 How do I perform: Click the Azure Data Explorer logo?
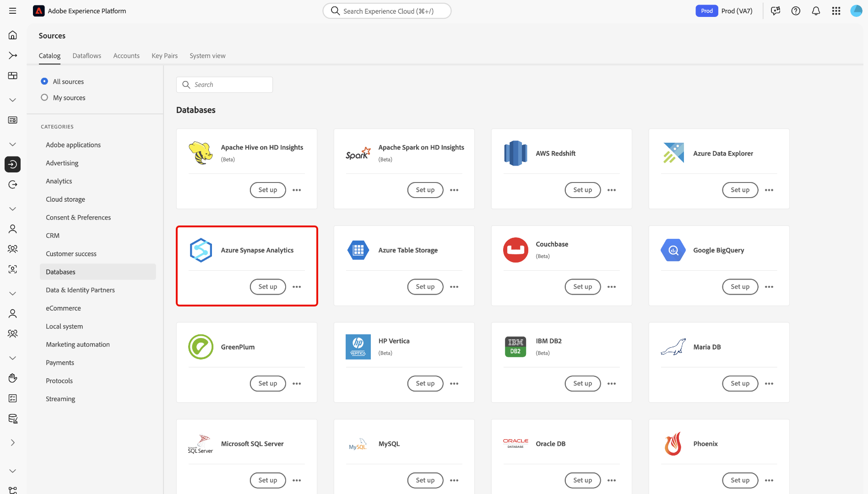[x=673, y=153]
